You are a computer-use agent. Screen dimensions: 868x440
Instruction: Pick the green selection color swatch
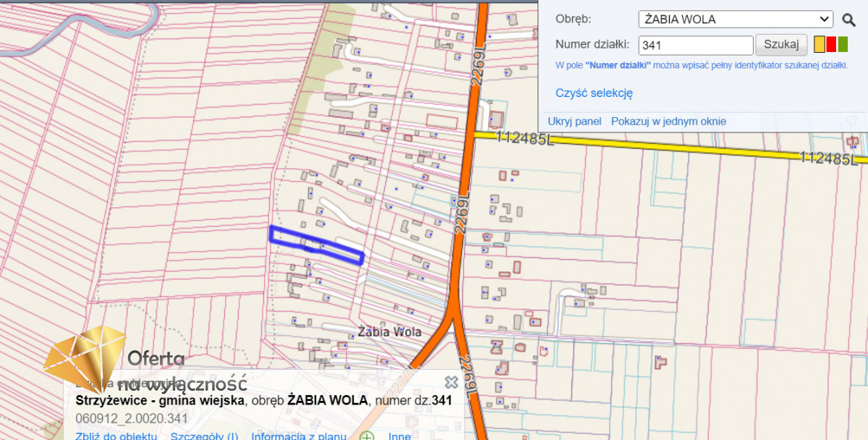pos(843,45)
